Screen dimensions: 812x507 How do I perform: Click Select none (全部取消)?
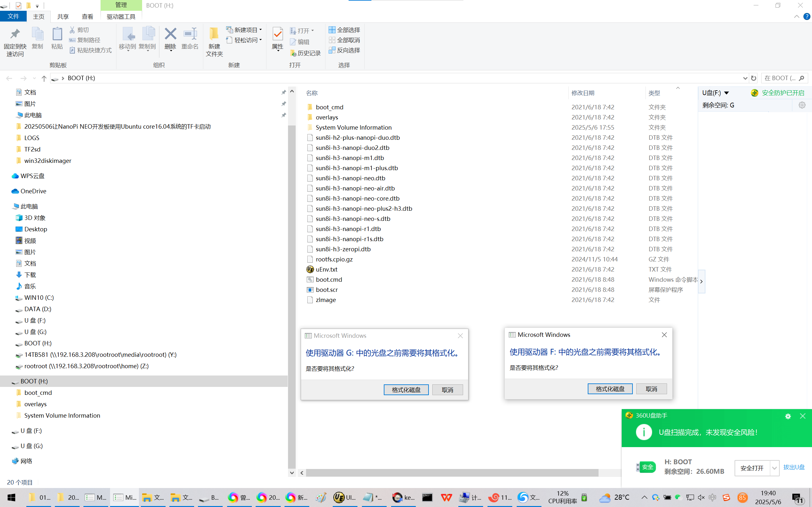pos(344,40)
